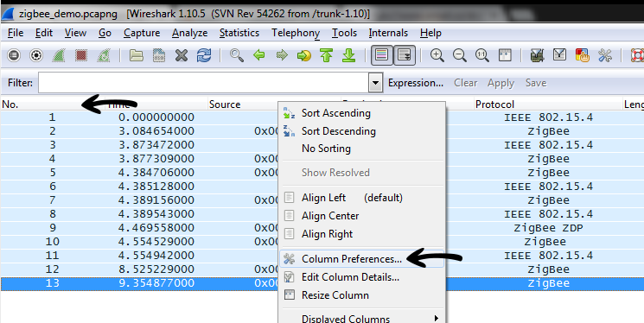Click the Apply filter button

[501, 83]
